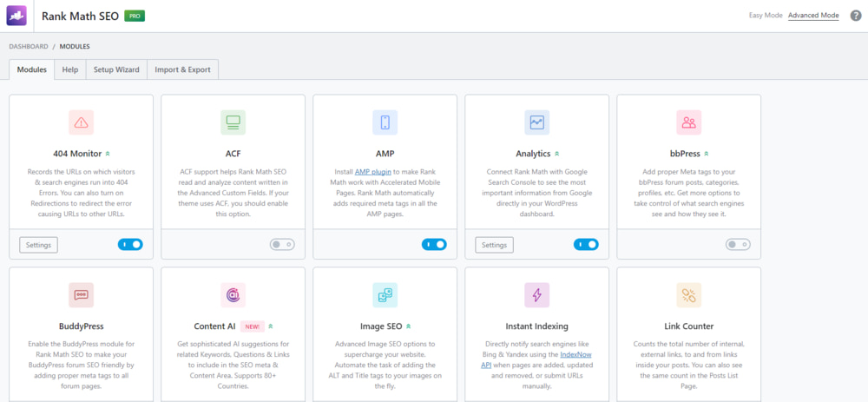Viewport: 868px width, 402px height.
Task: Click the Rank Math logo icon
Action: pyautogui.click(x=16, y=16)
